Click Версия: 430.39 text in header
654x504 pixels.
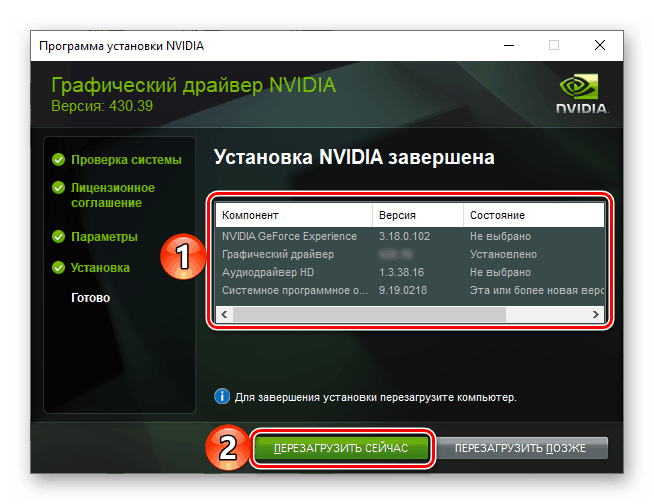pos(102,106)
